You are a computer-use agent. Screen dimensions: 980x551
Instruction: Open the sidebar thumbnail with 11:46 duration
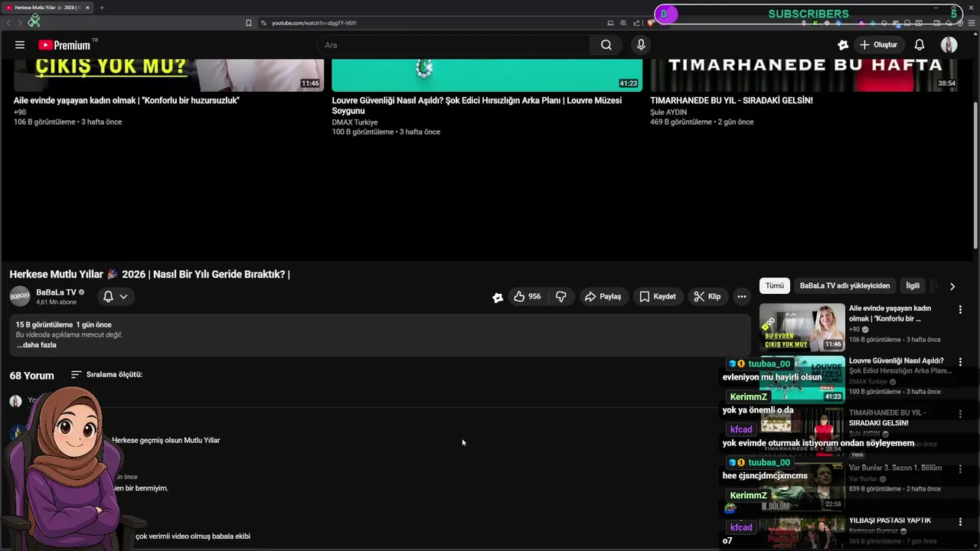802,327
